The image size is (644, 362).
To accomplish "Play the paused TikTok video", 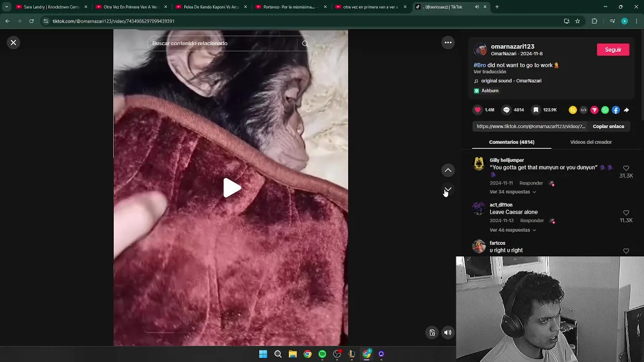I will point(231,188).
